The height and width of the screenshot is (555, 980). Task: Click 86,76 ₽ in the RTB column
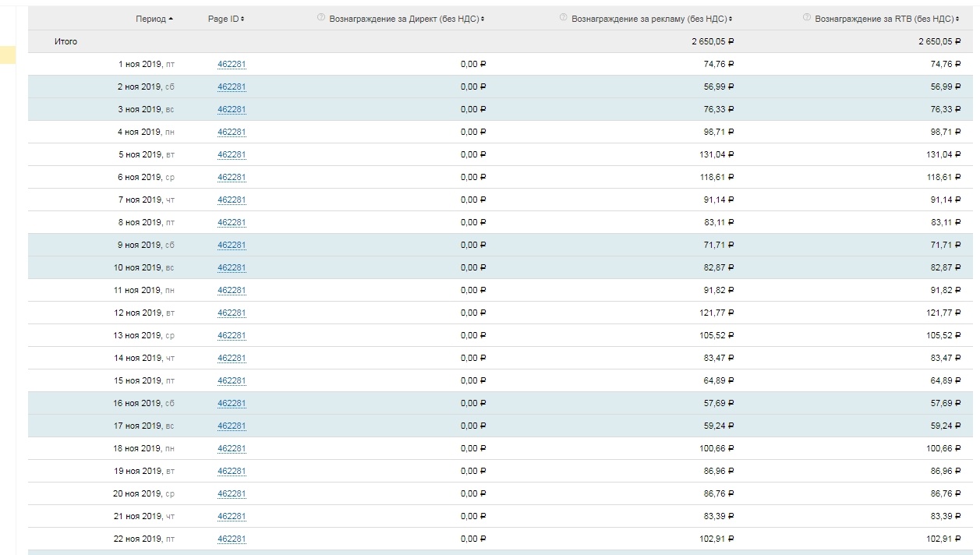[946, 493]
